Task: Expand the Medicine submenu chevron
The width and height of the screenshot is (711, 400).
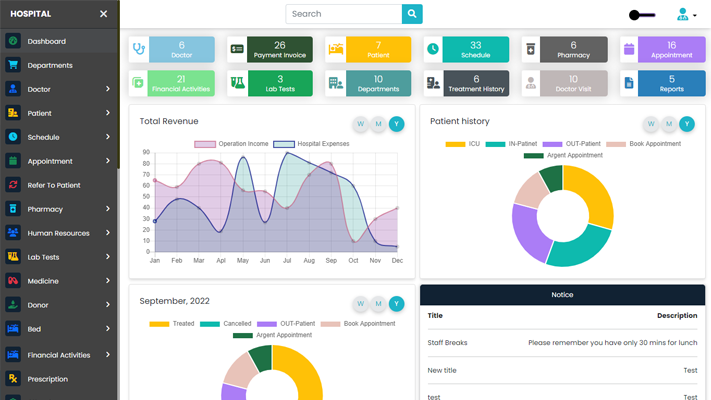Action: [107, 281]
